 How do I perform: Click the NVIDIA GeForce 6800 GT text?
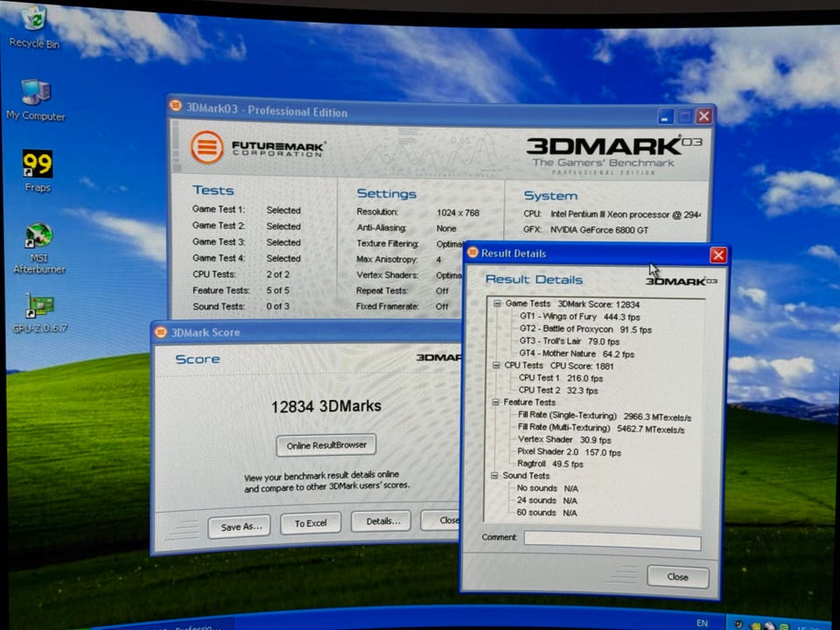(x=599, y=230)
